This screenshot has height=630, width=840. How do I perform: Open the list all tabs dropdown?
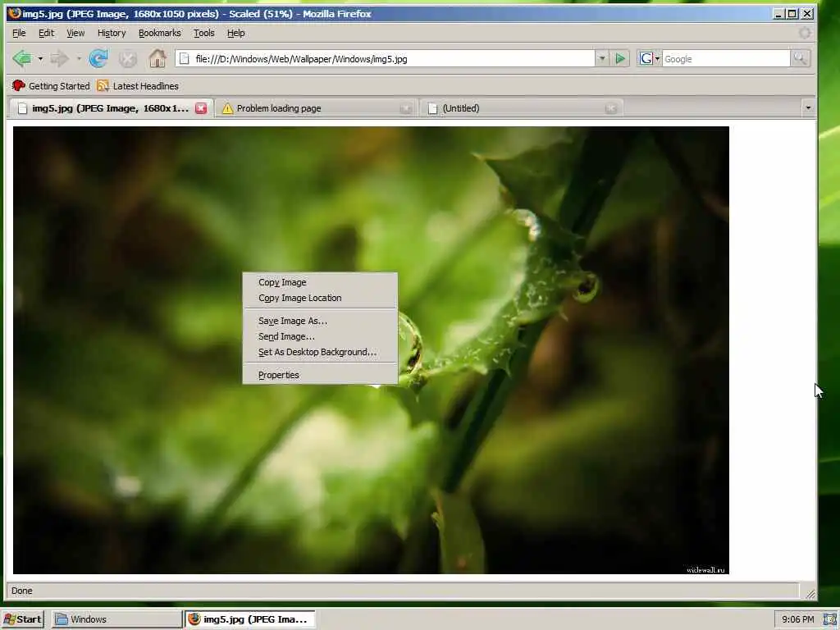coord(808,108)
